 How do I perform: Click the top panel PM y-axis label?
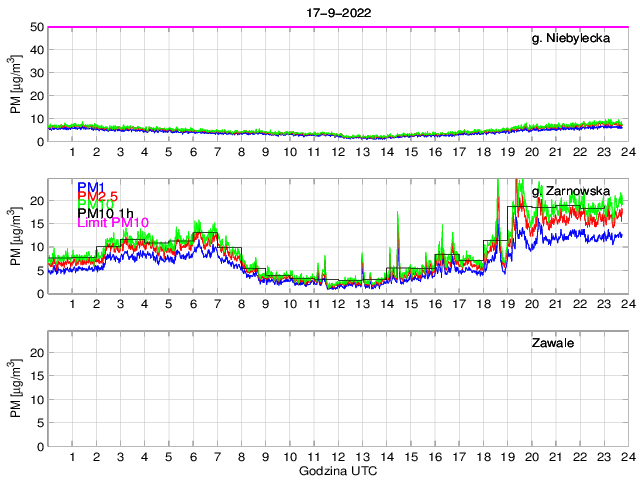click(x=15, y=84)
